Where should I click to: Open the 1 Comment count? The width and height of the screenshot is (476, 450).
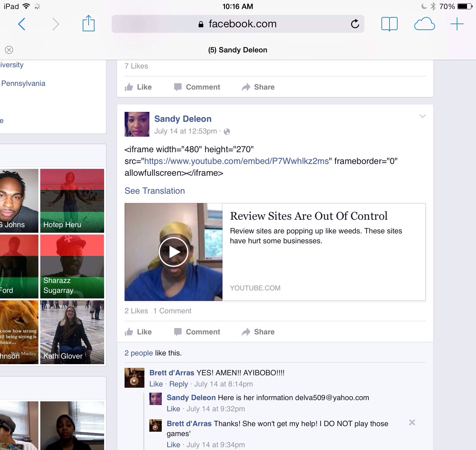click(172, 311)
